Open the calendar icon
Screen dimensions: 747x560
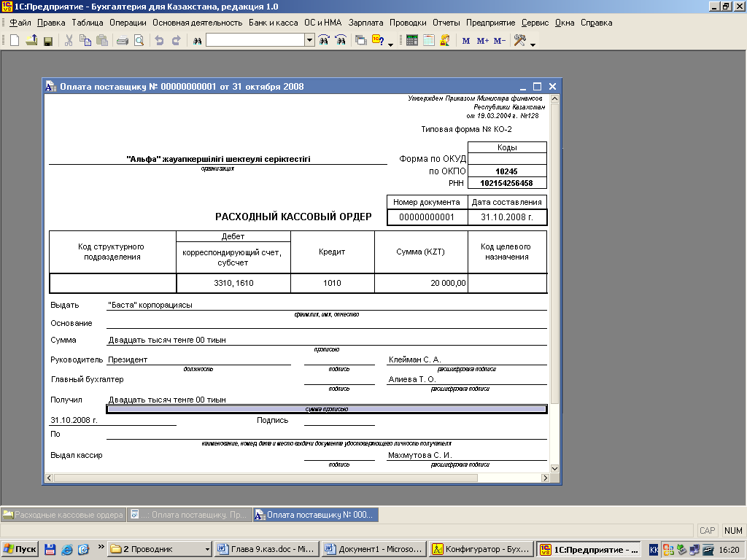click(429, 41)
